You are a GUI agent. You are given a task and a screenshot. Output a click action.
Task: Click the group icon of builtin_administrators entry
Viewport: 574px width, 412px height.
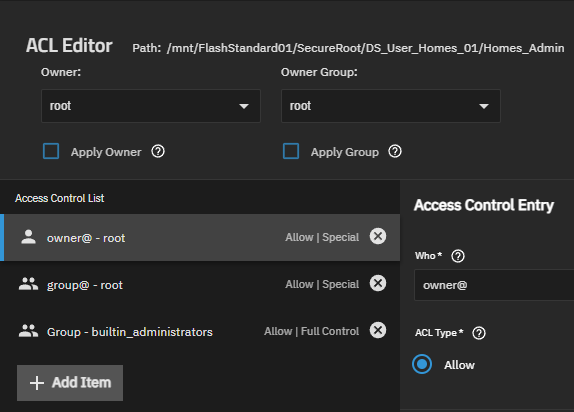28,331
